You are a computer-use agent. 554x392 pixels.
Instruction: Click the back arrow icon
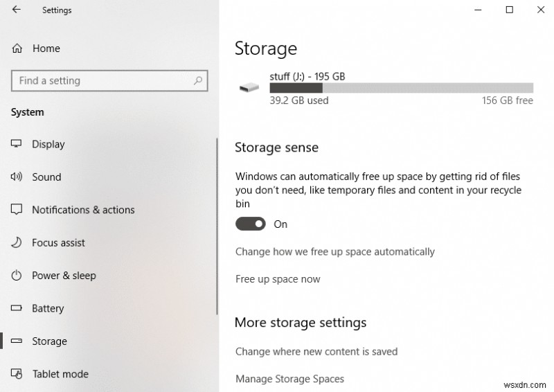pos(17,10)
